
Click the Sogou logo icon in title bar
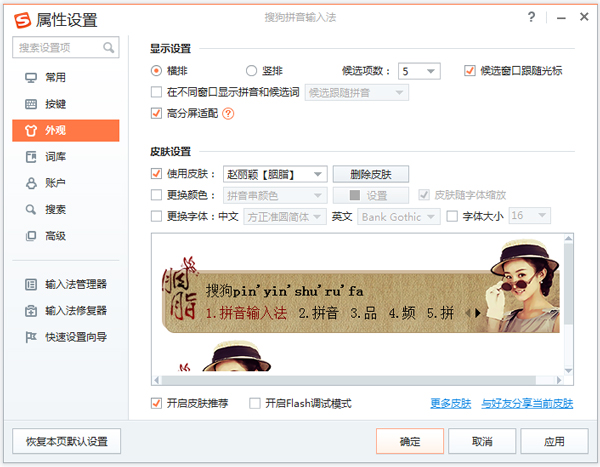[22, 20]
